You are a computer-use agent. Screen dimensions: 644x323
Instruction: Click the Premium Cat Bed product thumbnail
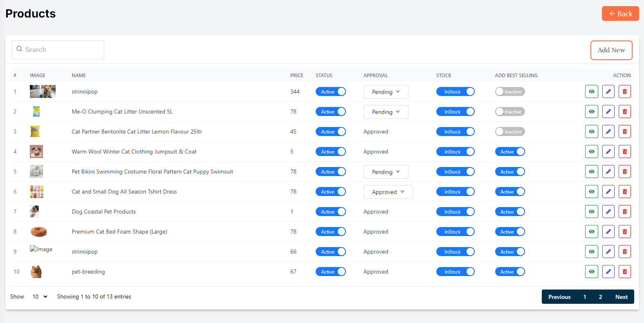tap(38, 232)
